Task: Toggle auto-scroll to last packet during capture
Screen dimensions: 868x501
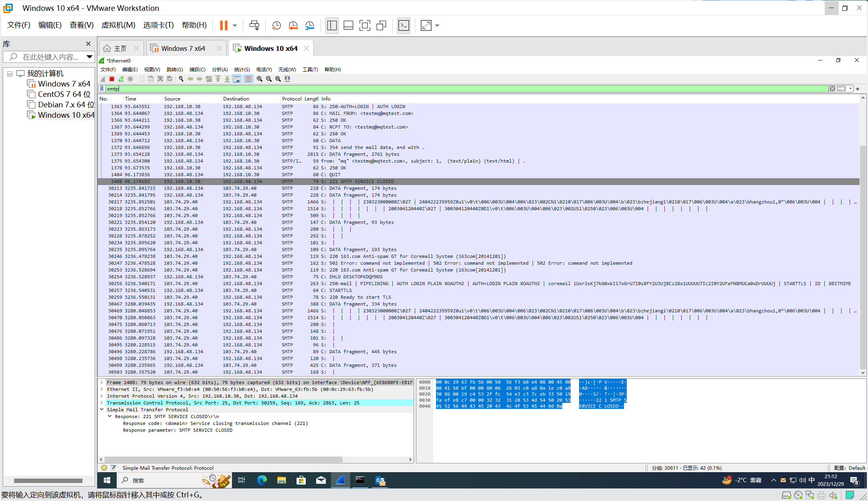Action: 237,79
